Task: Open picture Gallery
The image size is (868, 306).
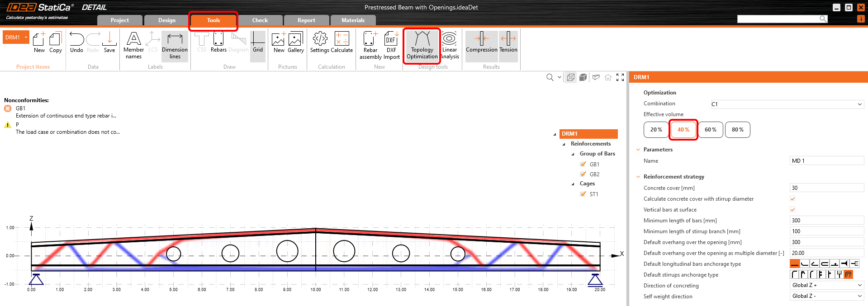Action: click(295, 42)
